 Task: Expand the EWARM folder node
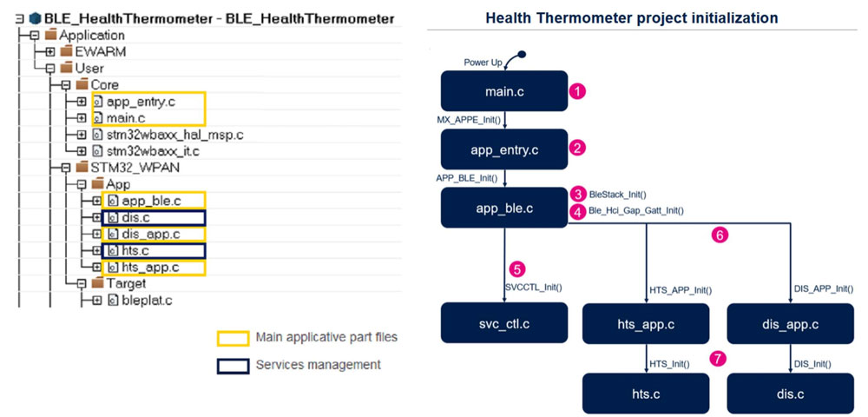(50, 52)
